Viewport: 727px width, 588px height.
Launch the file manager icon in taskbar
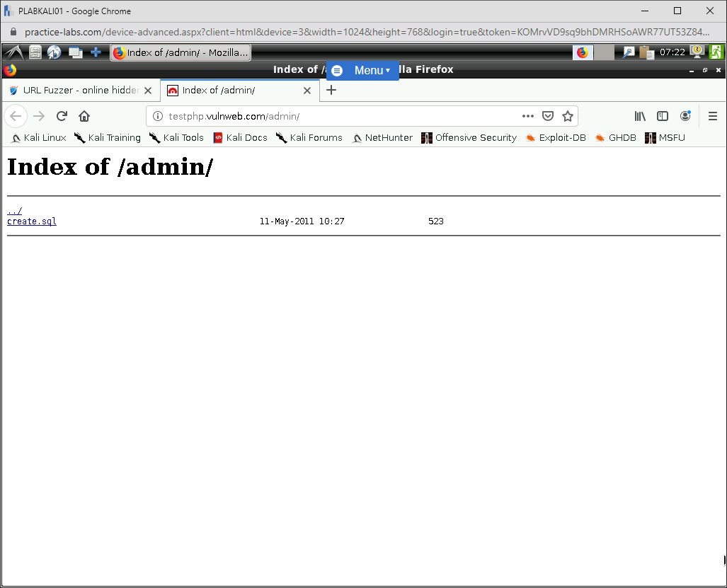click(35, 52)
